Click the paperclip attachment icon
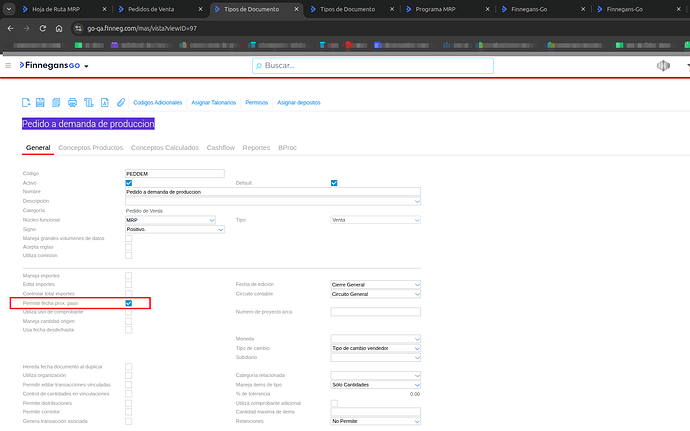This screenshot has width=690, height=431. click(121, 103)
